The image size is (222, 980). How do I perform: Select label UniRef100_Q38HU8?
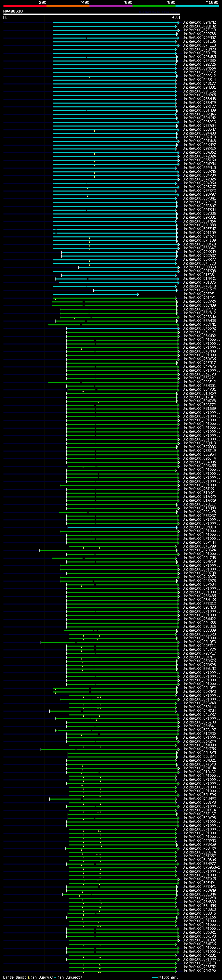[x=199, y=99]
